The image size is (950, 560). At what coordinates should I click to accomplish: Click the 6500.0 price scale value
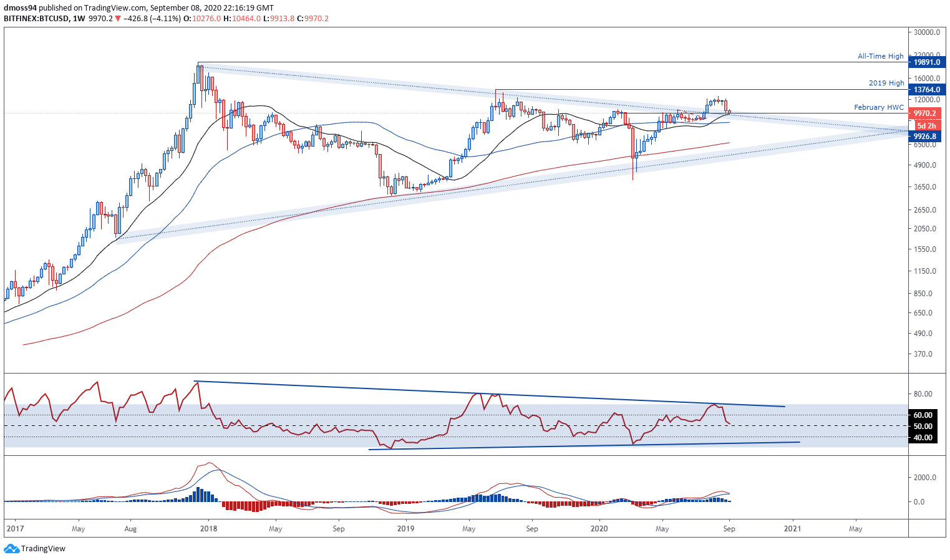925,144
